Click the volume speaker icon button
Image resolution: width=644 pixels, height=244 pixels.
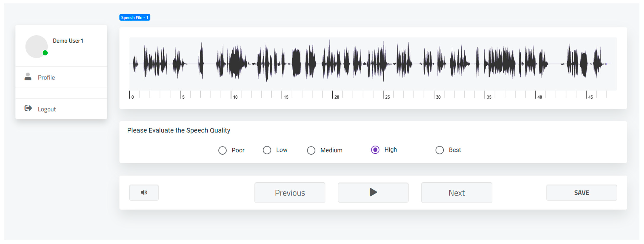[x=144, y=192]
